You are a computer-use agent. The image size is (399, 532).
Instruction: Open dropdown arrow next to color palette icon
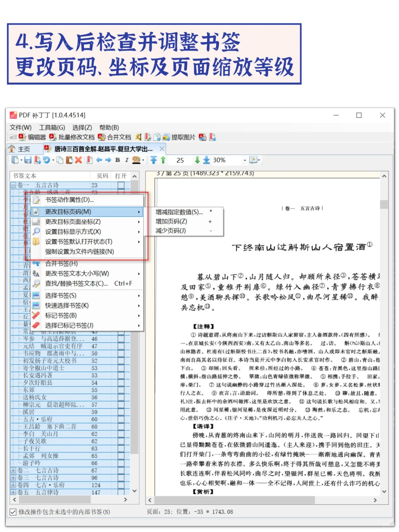[x=143, y=160]
